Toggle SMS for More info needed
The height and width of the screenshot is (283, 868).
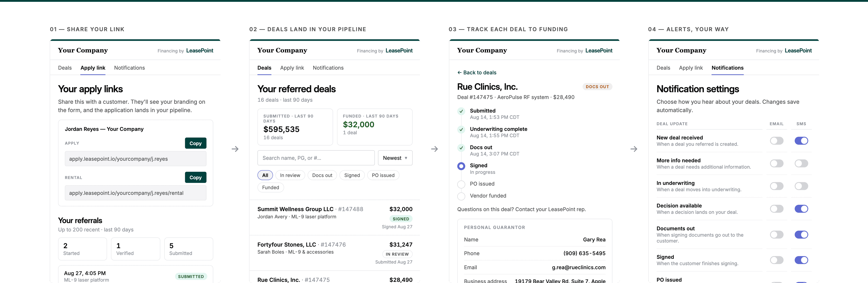click(x=801, y=163)
